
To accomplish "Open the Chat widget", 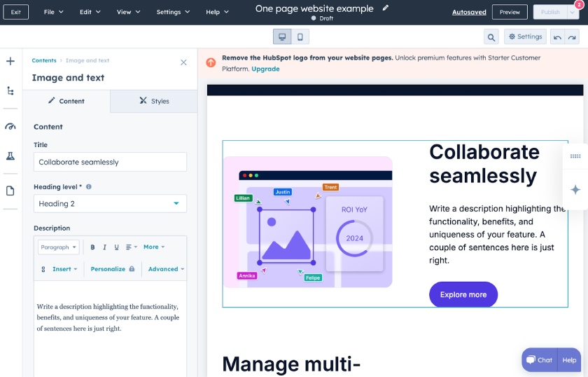I will pyautogui.click(x=539, y=359).
